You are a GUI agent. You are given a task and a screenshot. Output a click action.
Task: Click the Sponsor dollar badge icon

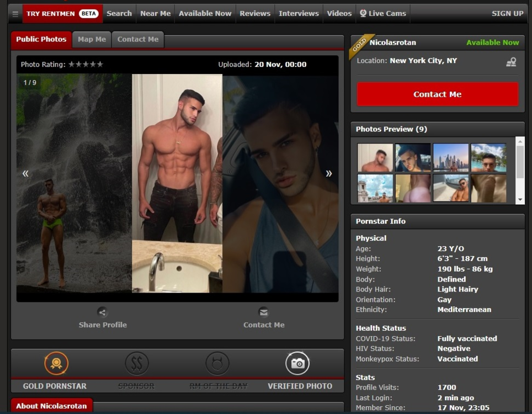click(136, 363)
